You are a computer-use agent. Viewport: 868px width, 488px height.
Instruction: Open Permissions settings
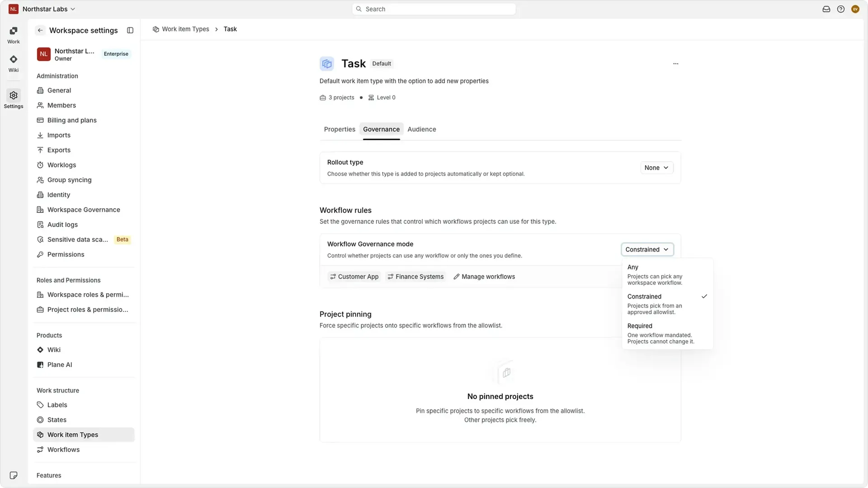coord(84,254)
